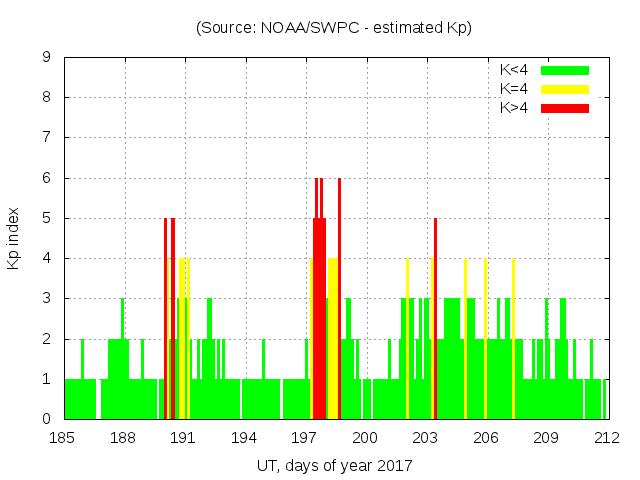The image size is (640, 480).
Task: Click y-axis tick label 0
Action: pos(47,419)
